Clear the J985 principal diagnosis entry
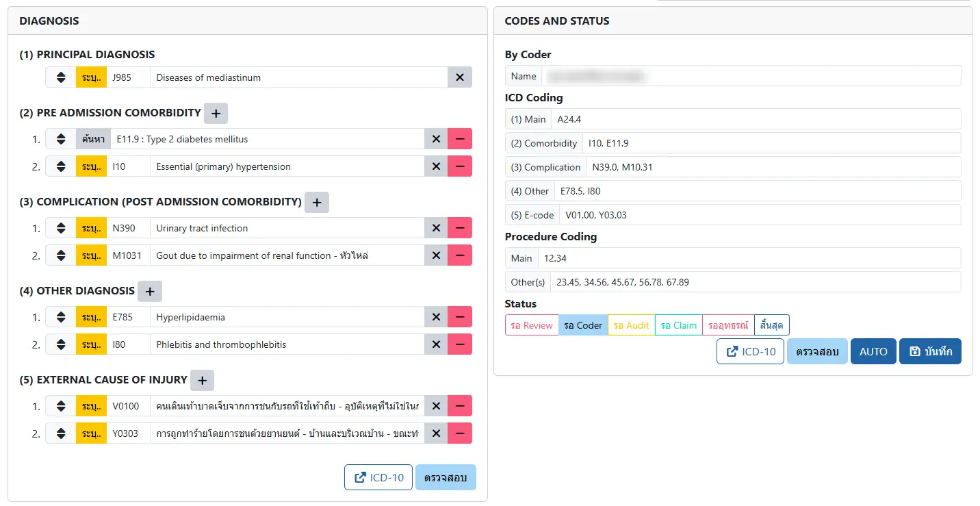The image size is (980, 506). (x=459, y=77)
